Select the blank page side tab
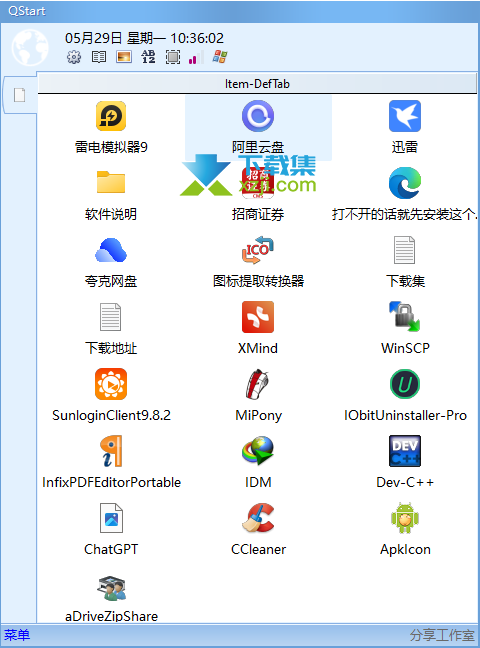This screenshot has width=480, height=648. [x=19, y=95]
